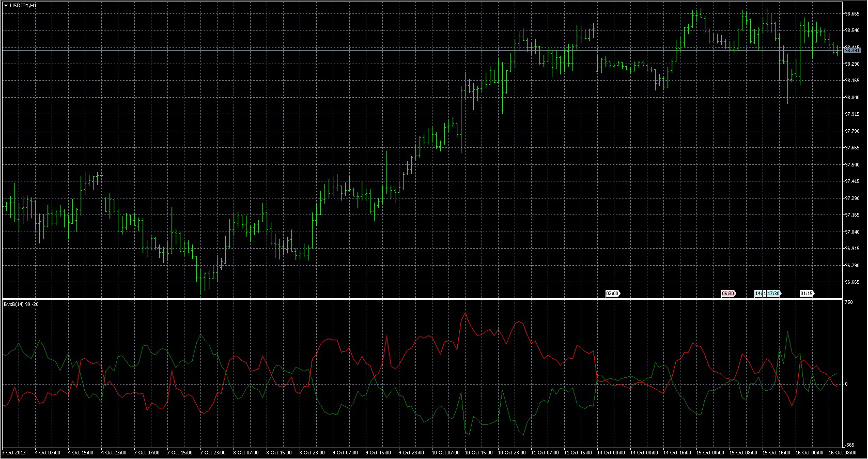Click the 98.665 price axis label

(x=852, y=14)
